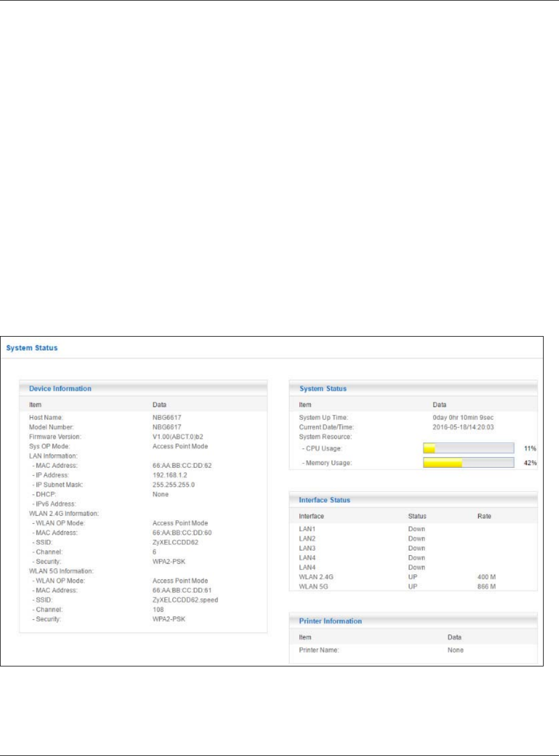This screenshot has height=756, width=559.
Task: Select 2.4G MAC address 66:AA:BB:CC:DD:60
Action: (182, 533)
